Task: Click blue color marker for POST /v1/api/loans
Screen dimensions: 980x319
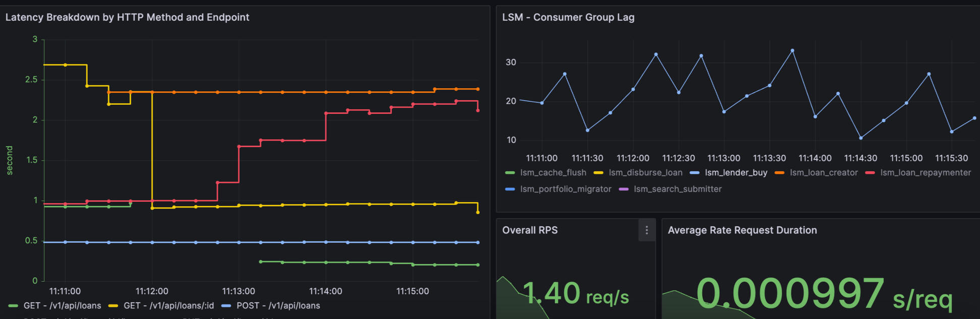Action: click(x=226, y=306)
